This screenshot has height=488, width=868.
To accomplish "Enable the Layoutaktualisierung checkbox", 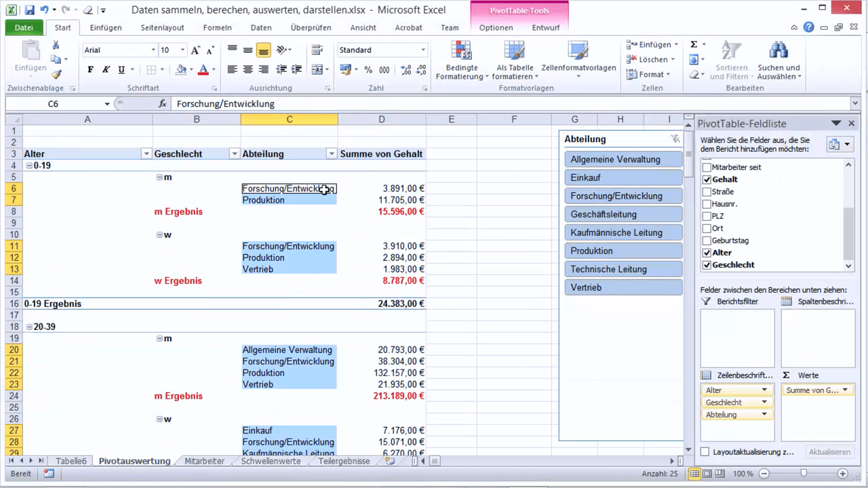I will click(x=703, y=451).
